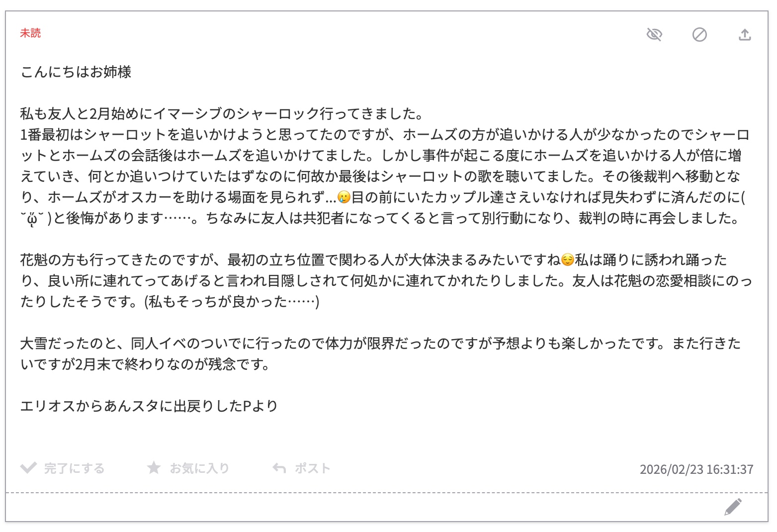Image resolution: width=777 pixels, height=532 pixels.
Task: Click the crying face emoji in message
Action: pyautogui.click(x=344, y=197)
